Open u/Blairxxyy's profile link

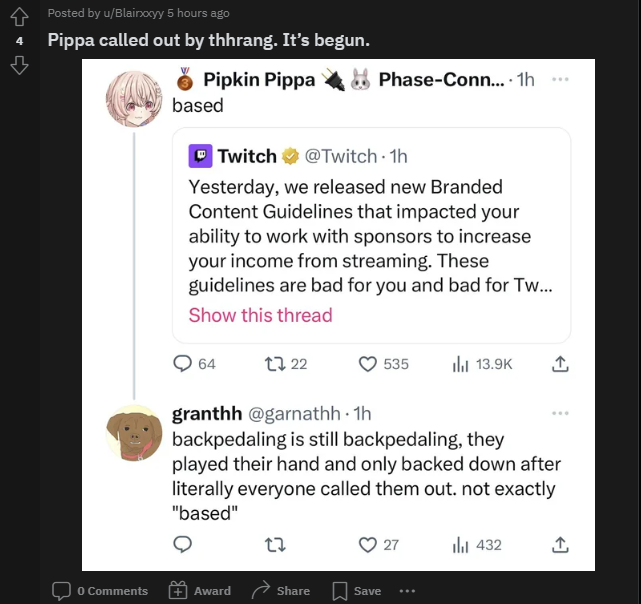134,13
